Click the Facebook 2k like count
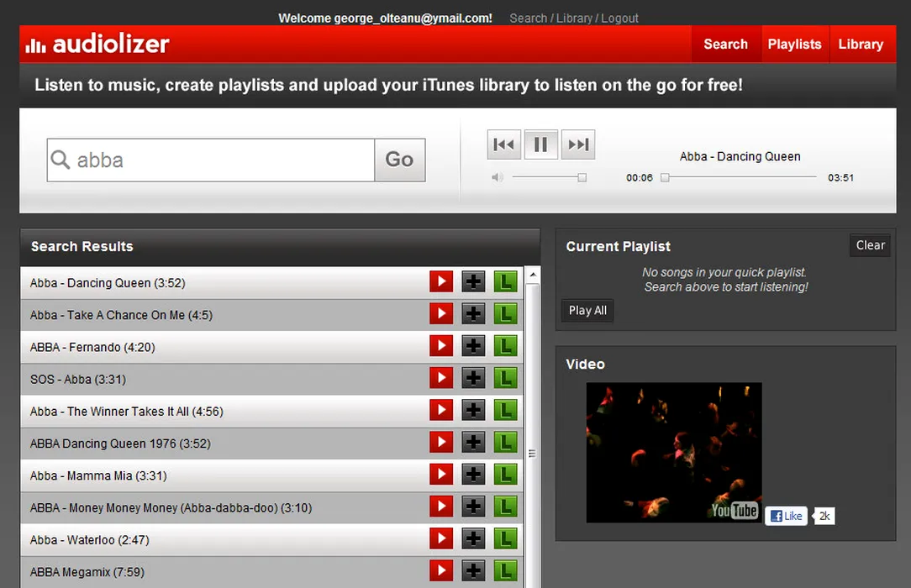The height and width of the screenshot is (588, 911). tap(824, 516)
